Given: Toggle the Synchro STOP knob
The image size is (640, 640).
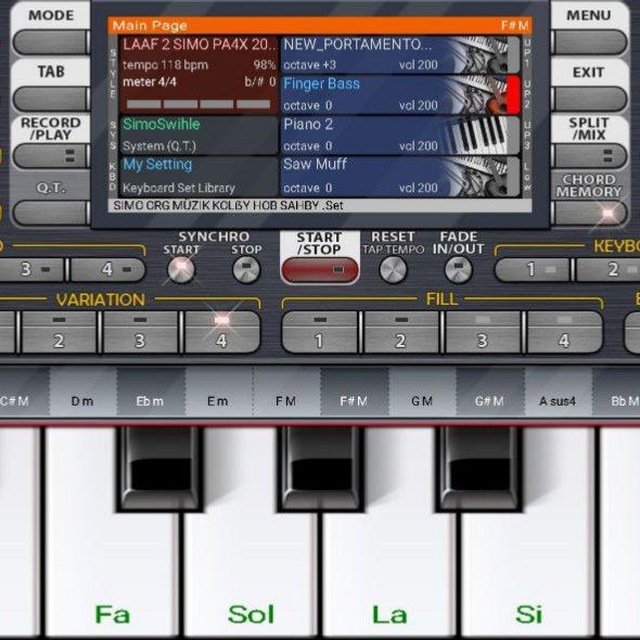Looking at the screenshot, I should tap(246, 270).
